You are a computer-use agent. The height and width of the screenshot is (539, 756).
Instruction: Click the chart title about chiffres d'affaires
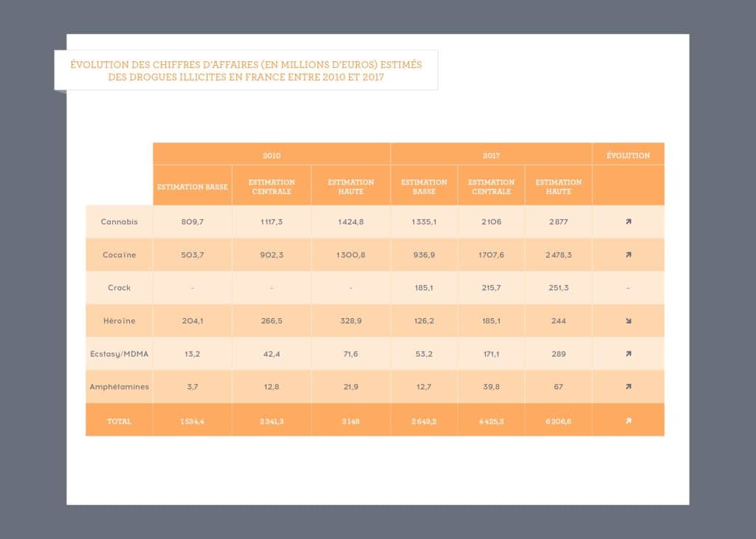click(246, 71)
